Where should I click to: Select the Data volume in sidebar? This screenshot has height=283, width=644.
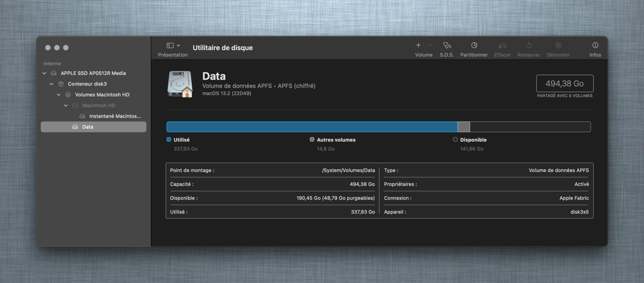(x=93, y=127)
